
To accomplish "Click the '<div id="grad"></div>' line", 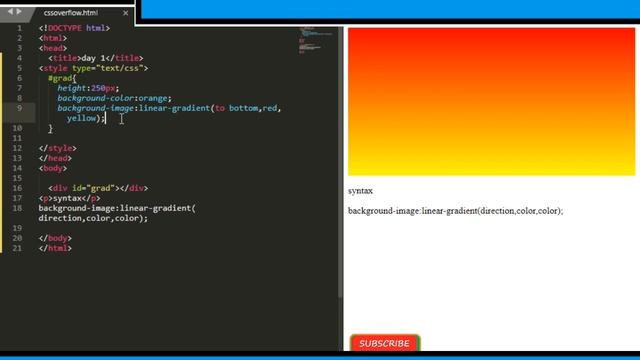I will coord(98,188).
